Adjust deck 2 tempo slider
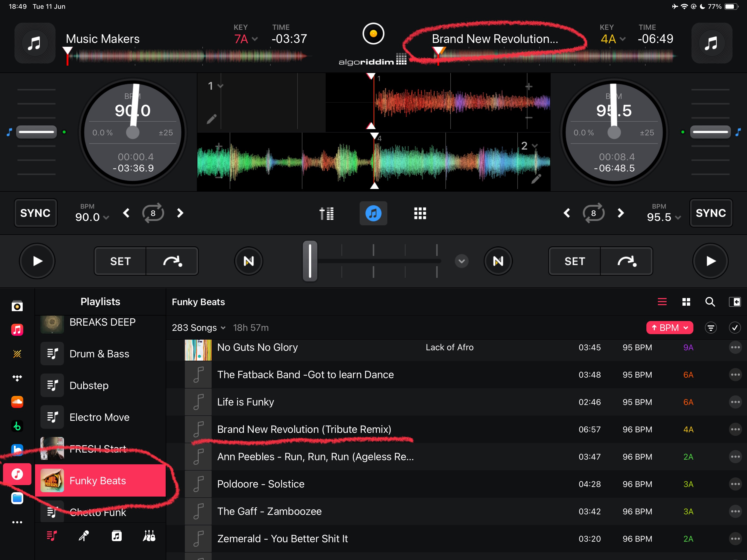 710,132
